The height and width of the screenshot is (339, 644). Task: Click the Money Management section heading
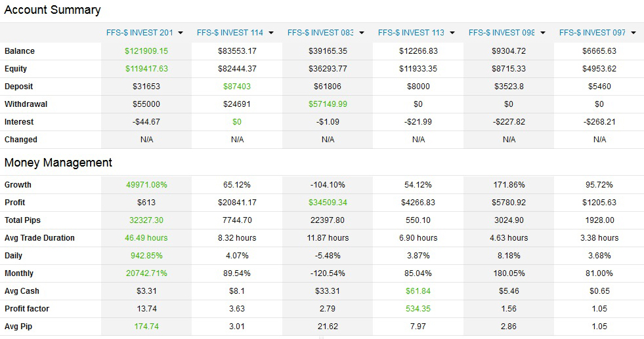58,163
